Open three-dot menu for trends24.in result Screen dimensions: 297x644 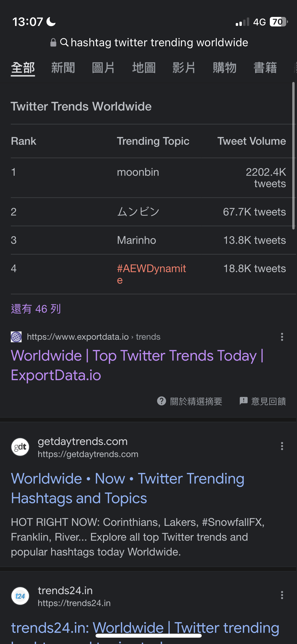click(x=282, y=595)
